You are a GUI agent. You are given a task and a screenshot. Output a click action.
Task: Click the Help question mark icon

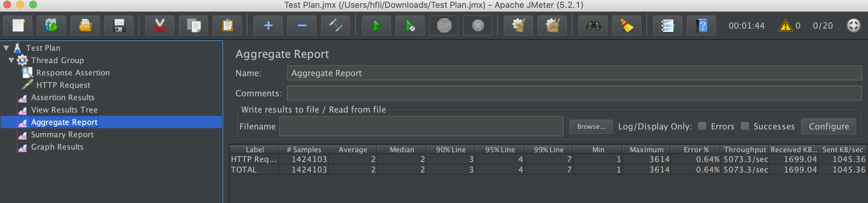(x=701, y=26)
